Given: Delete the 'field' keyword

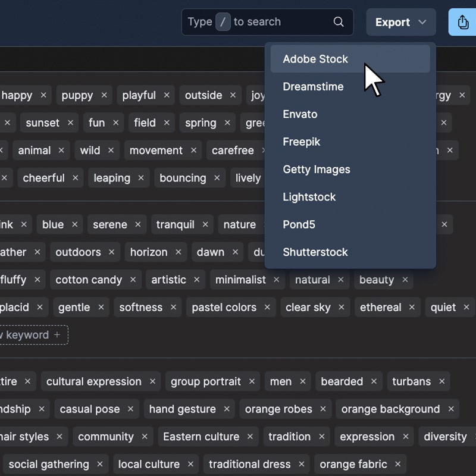Looking at the screenshot, I should (167, 123).
